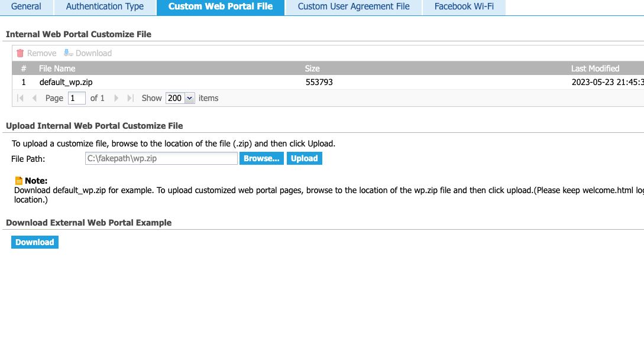The width and height of the screenshot is (644, 339).
Task: Click the Remove trash icon
Action: click(x=20, y=53)
